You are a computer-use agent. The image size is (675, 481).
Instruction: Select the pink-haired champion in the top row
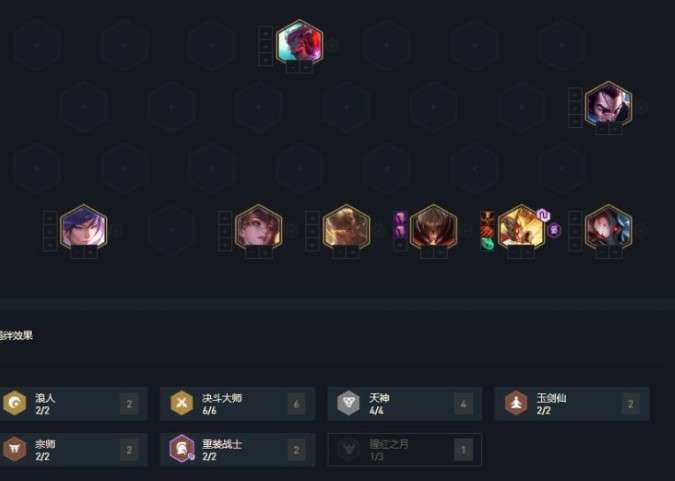pyautogui.click(x=299, y=43)
